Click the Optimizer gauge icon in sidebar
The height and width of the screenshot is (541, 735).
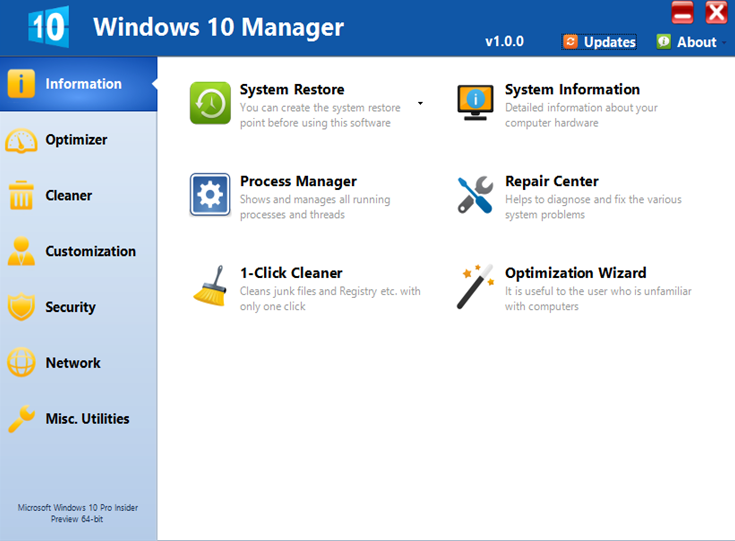point(21,140)
